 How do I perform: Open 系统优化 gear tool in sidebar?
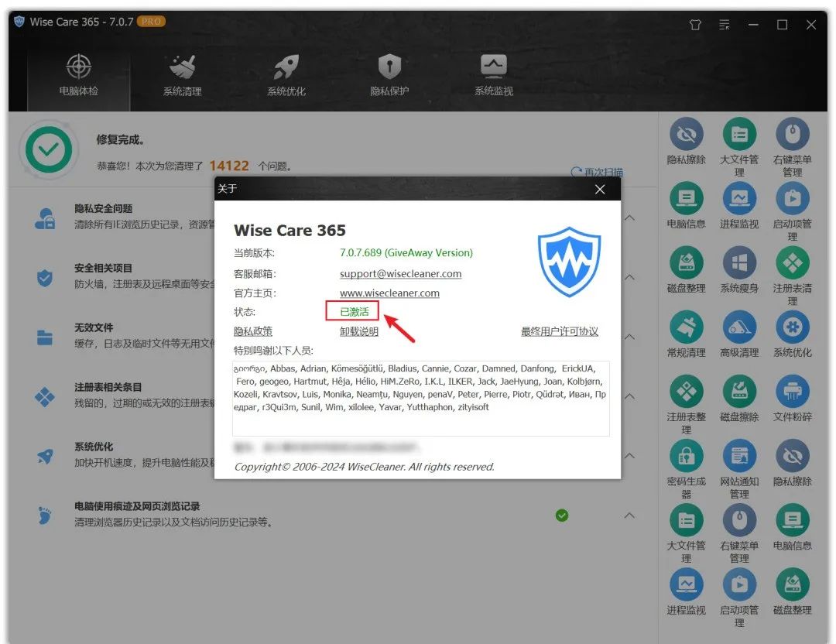[x=793, y=335]
